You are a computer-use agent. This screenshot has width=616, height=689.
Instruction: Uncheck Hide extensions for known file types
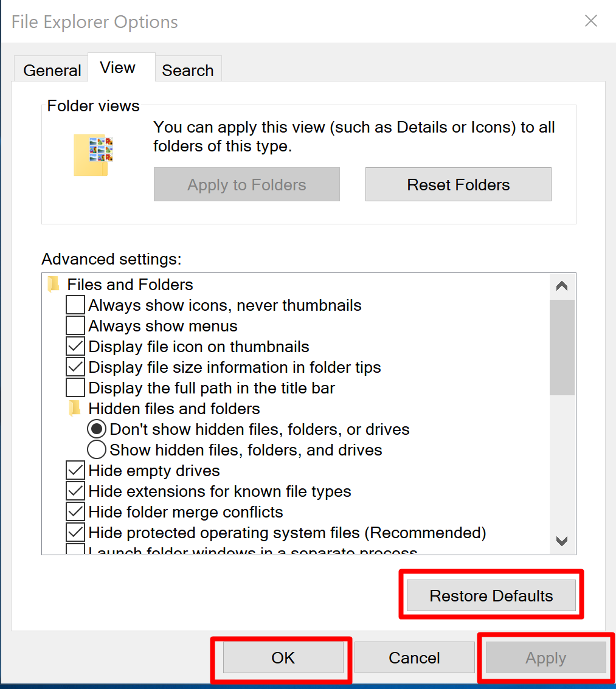pos(75,491)
